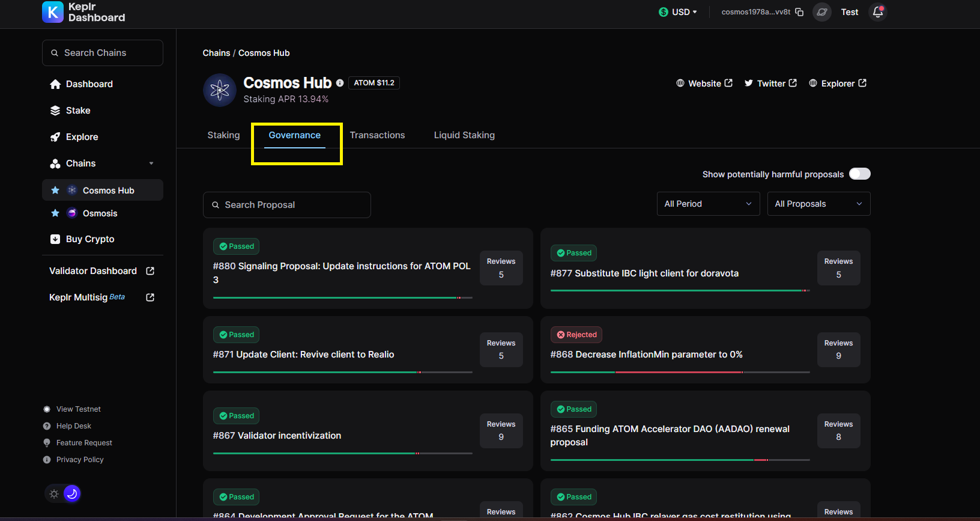Image resolution: width=980 pixels, height=521 pixels.
Task: Toggle View Testnet option
Action: [72, 409]
